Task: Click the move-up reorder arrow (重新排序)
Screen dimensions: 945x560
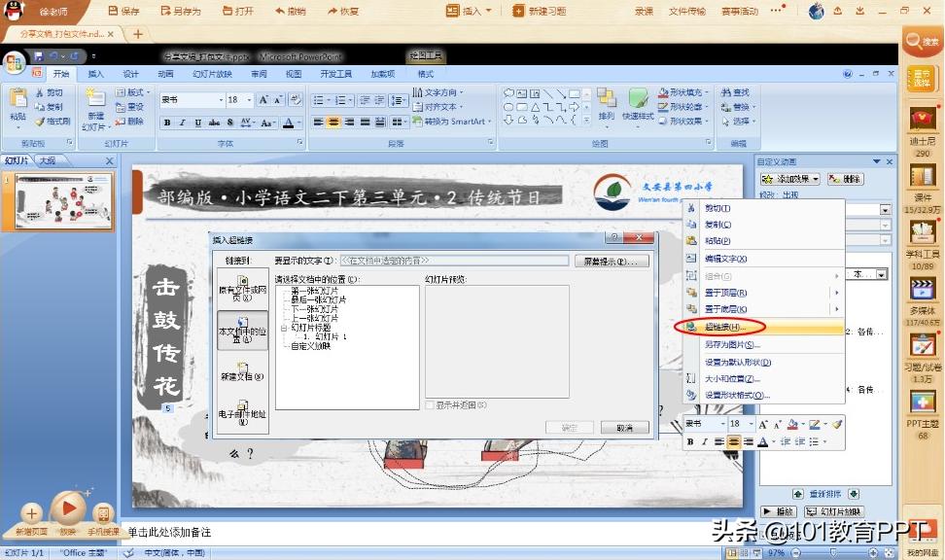Action: pyautogui.click(x=798, y=494)
